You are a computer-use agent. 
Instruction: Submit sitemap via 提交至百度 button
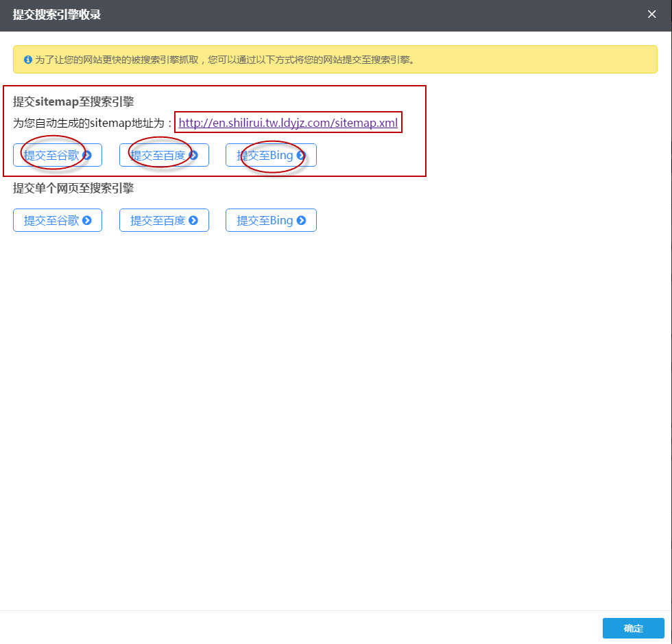158,156
